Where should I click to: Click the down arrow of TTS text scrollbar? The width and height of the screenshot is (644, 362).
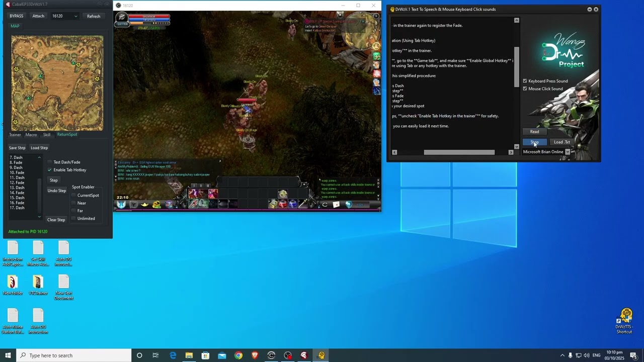point(517,146)
